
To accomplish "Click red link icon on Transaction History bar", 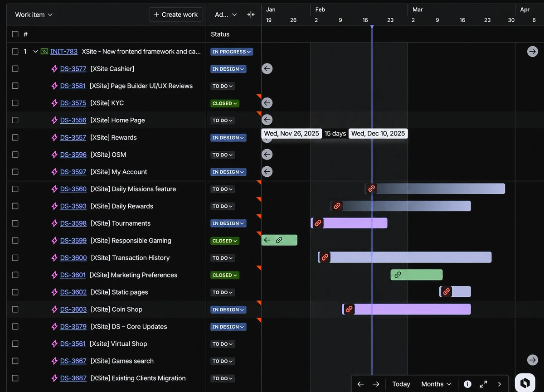I will (x=325, y=257).
